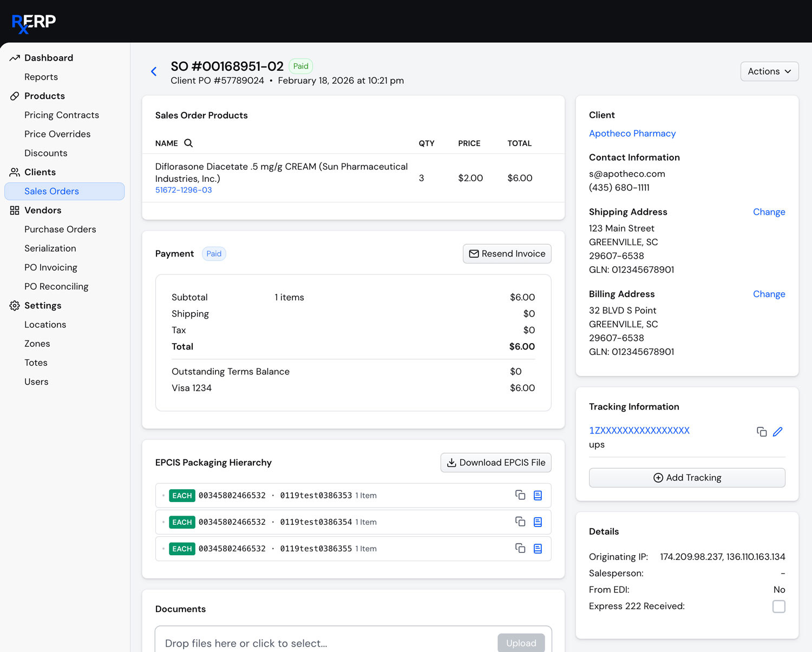Copy the UPS tracking number
The height and width of the screenshot is (652, 812).
coord(761,432)
